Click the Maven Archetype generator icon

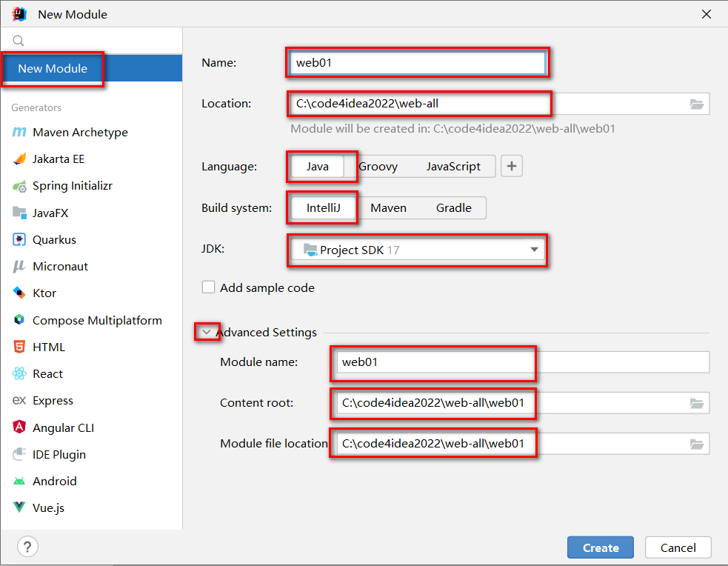tap(19, 133)
